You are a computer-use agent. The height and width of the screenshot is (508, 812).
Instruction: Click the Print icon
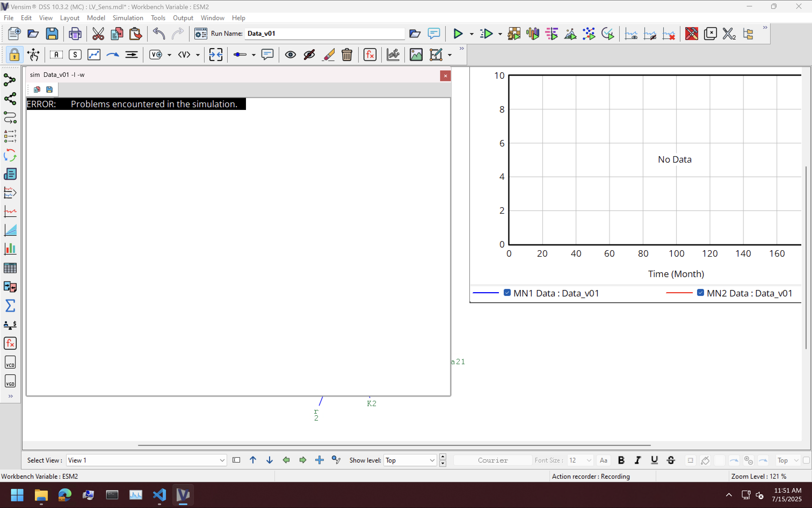[x=75, y=34]
